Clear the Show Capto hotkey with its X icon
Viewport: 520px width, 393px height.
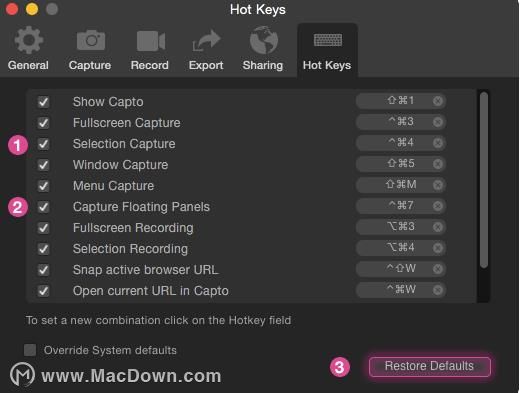tap(438, 101)
